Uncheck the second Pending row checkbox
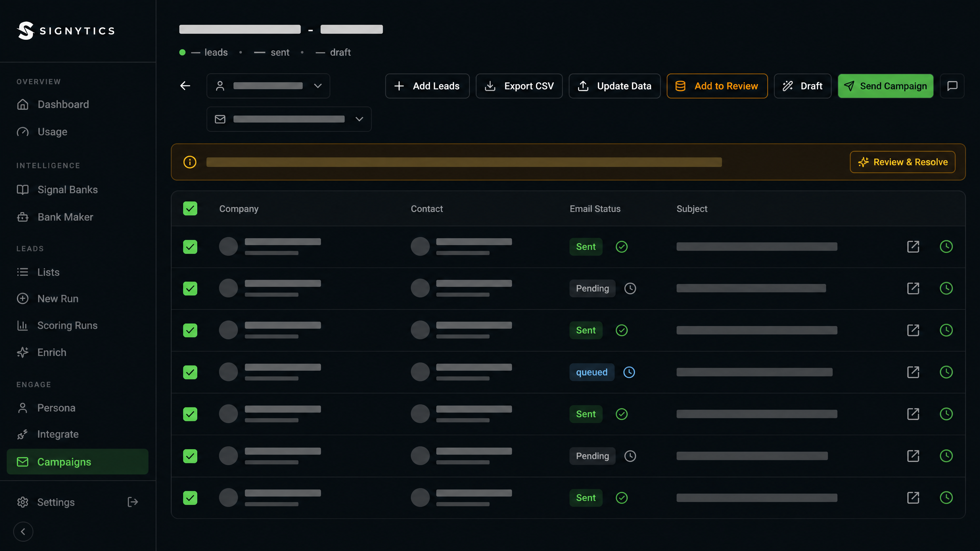The image size is (980, 551). (190, 456)
